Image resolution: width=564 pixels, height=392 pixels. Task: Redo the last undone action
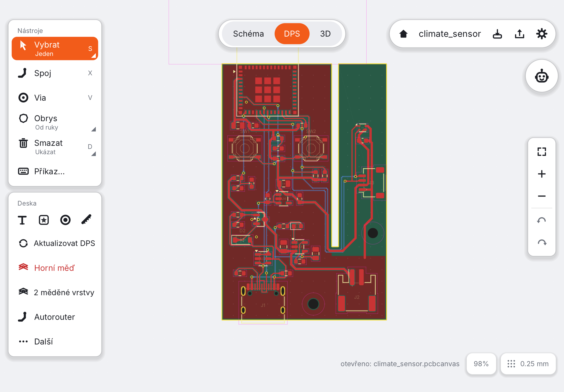pyautogui.click(x=542, y=243)
